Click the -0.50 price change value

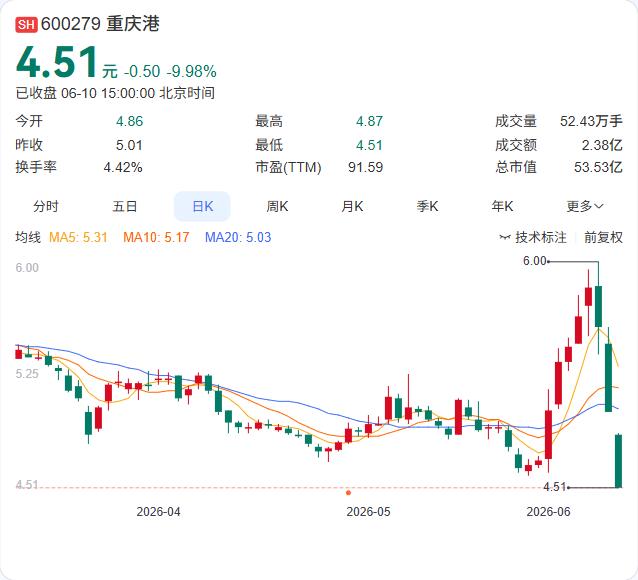pos(142,72)
